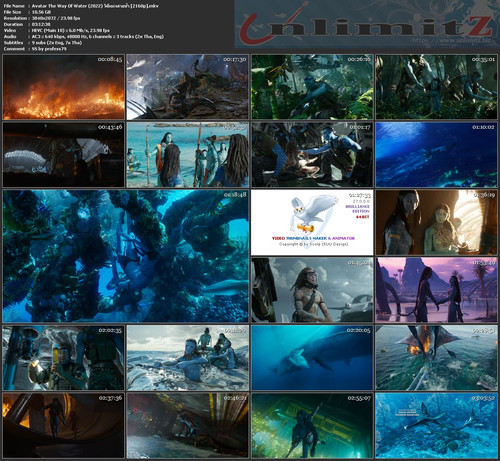Image resolution: width=500 pixels, height=461 pixels.
Task: Click the unlimitz website URL in banner
Action: tap(452, 40)
